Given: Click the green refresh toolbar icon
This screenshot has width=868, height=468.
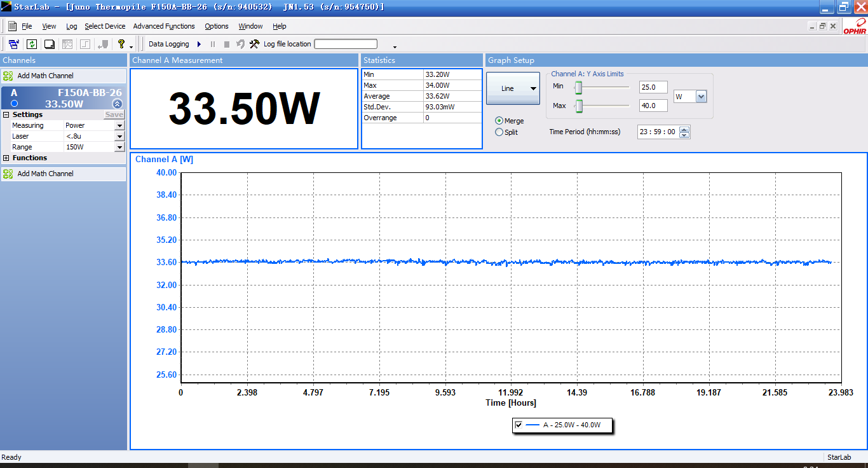Looking at the screenshot, I should (x=31, y=44).
